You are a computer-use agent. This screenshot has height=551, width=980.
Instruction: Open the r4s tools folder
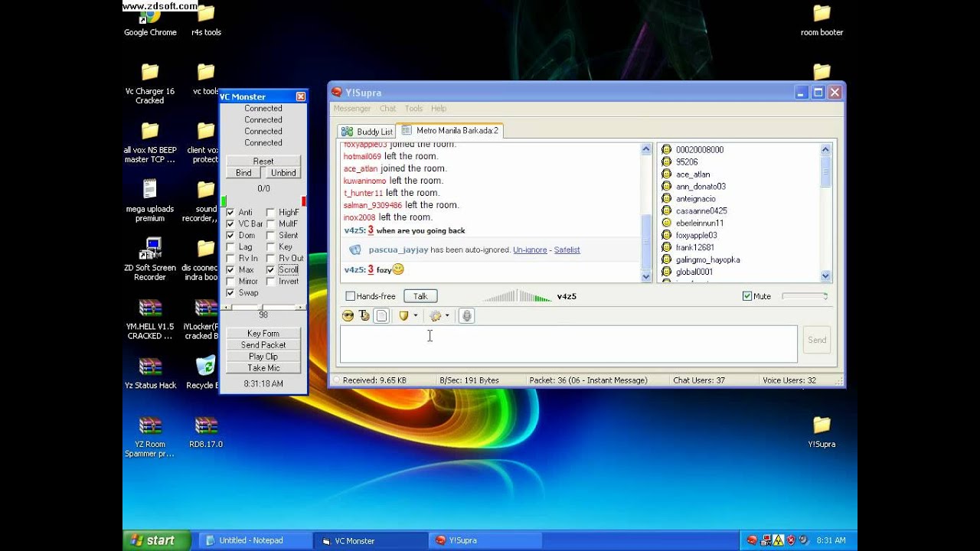[206, 20]
